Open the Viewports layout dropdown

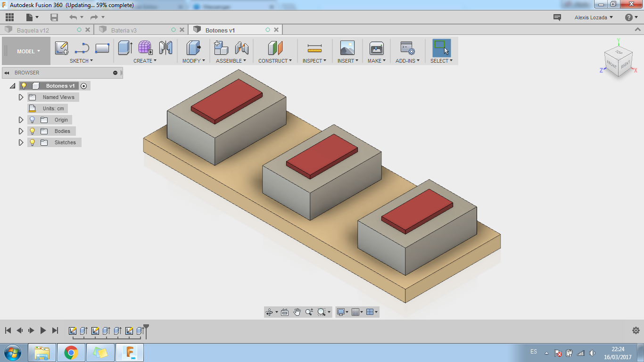tap(372, 312)
